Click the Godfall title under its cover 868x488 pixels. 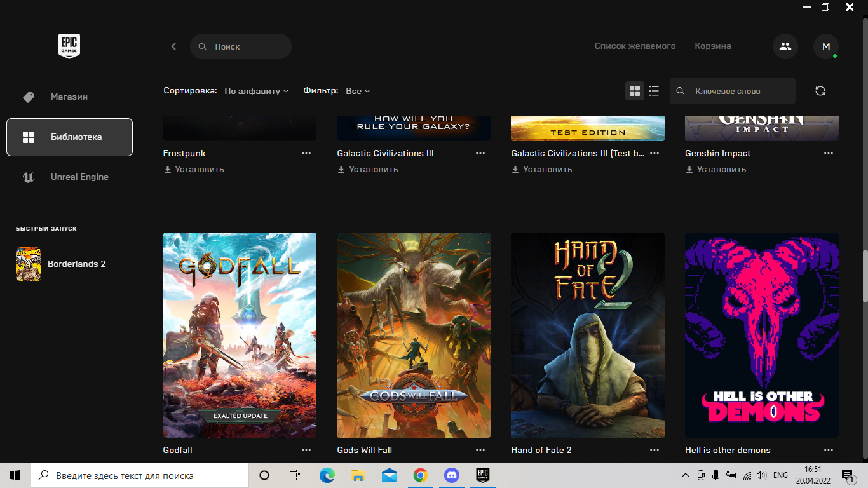[178, 450]
